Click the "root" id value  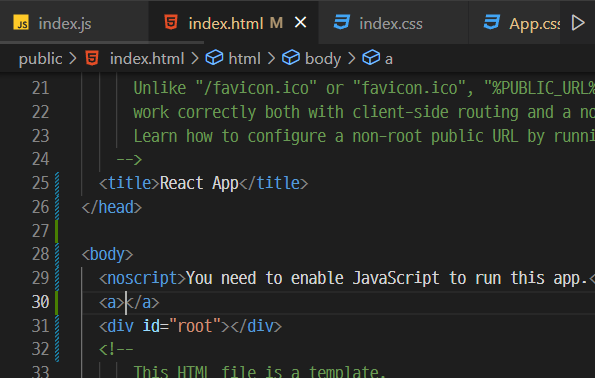click(x=195, y=326)
